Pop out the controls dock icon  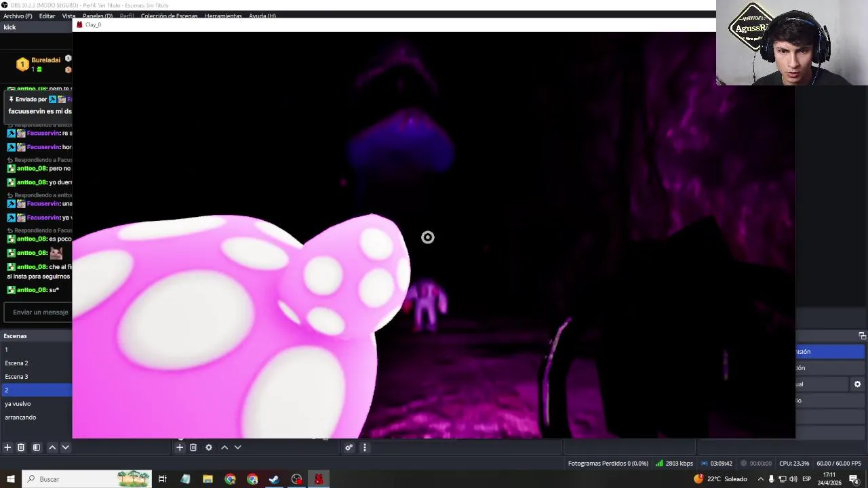[862, 336]
